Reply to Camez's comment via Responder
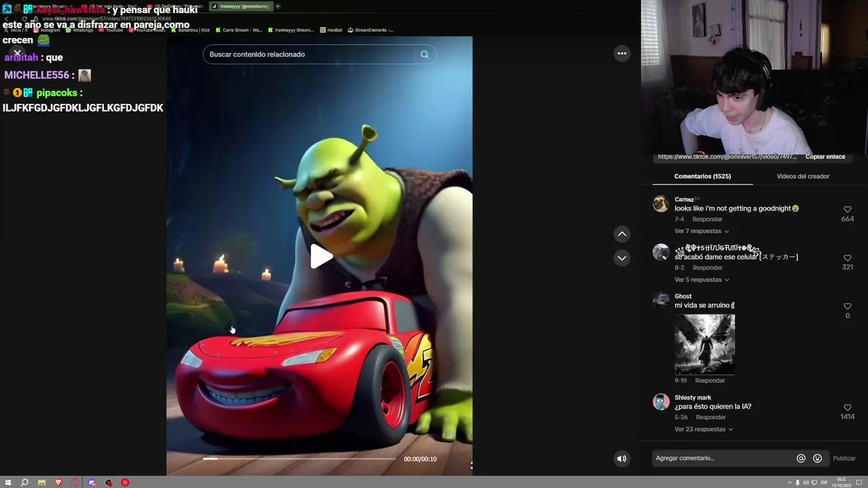This screenshot has height=488, width=868. (707, 220)
